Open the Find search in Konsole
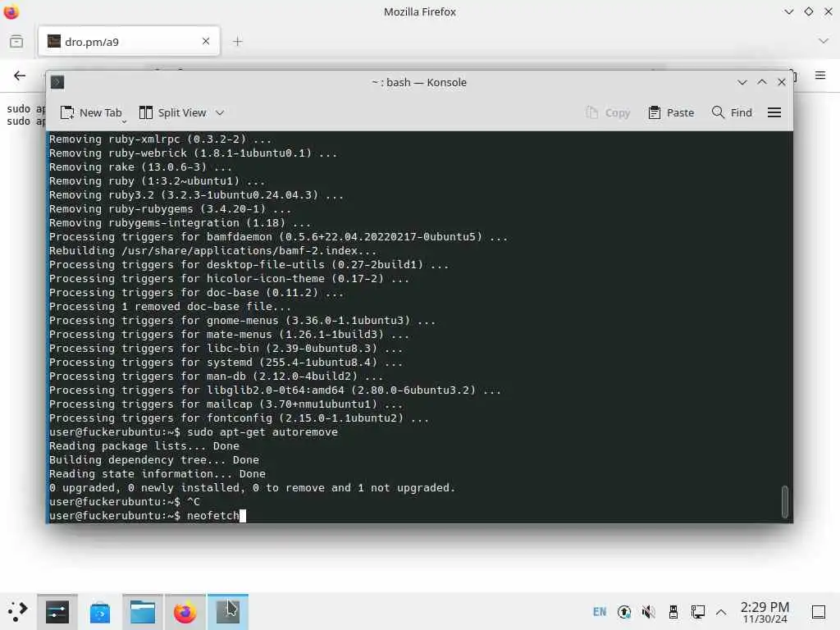Screen dimensions: 840x630 [732, 112]
